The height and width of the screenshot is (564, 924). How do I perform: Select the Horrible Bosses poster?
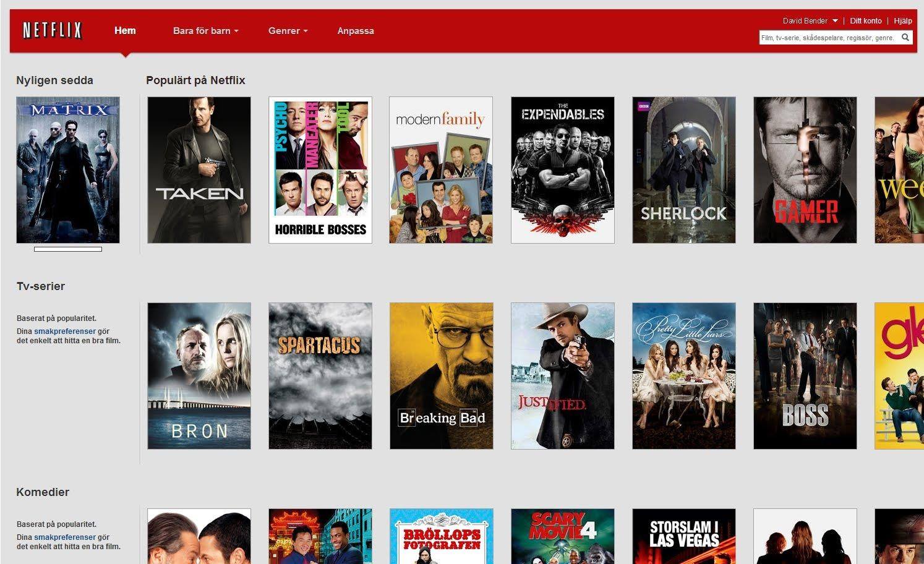(320, 170)
